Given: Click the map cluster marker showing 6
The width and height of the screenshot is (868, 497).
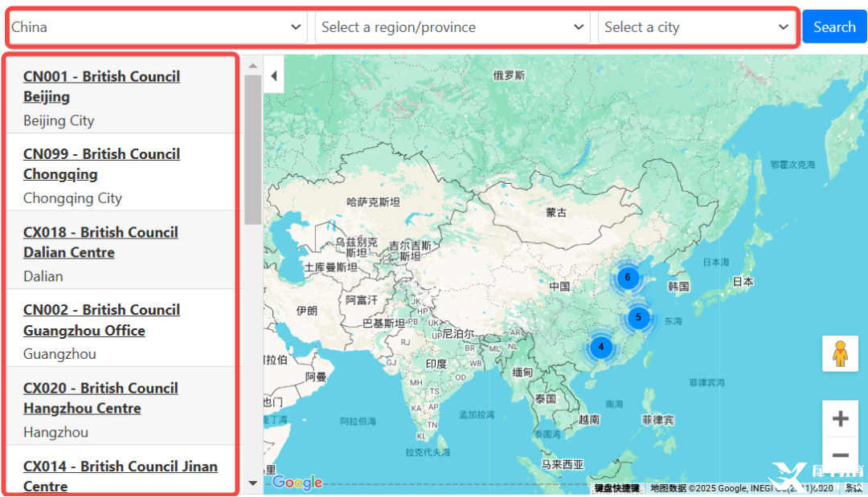Looking at the screenshot, I should tap(627, 277).
